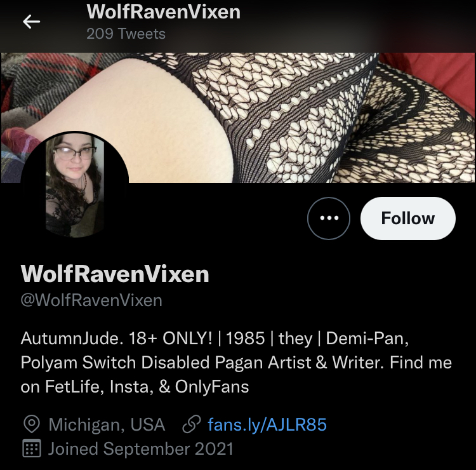
Task: Follow the WolfRavenVixen account
Action: click(407, 218)
